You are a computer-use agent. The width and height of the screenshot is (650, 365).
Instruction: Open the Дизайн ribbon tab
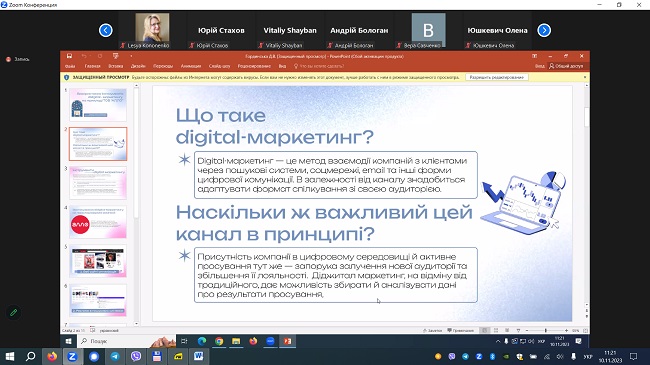[138, 66]
